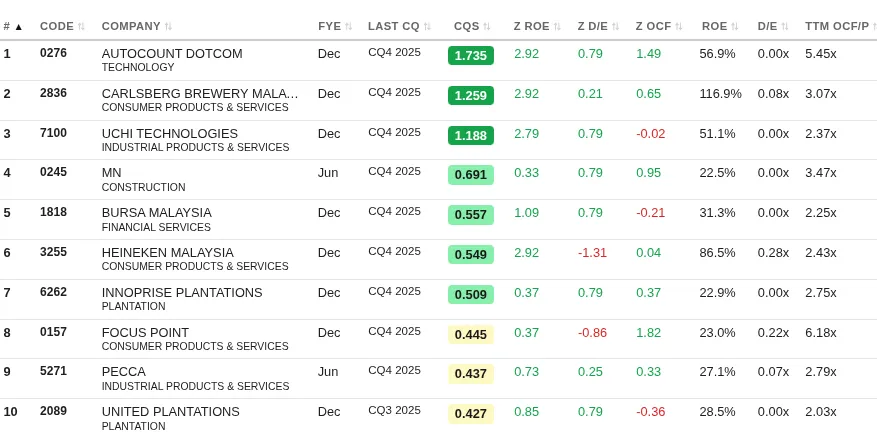Sort table by Z ROE column
Viewport: 877px width, 435px height.
pyautogui.click(x=537, y=26)
